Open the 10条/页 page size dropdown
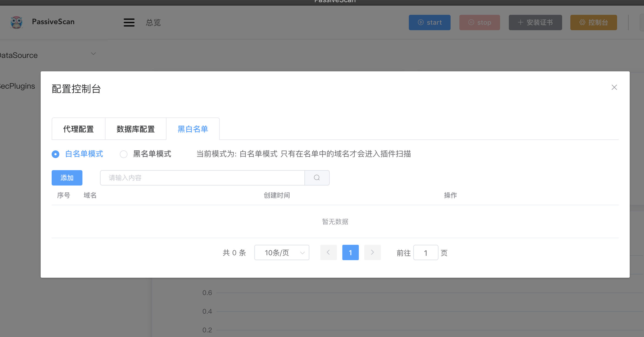Screen dimensions: 644x337 pyautogui.click(x=282, y=252)
